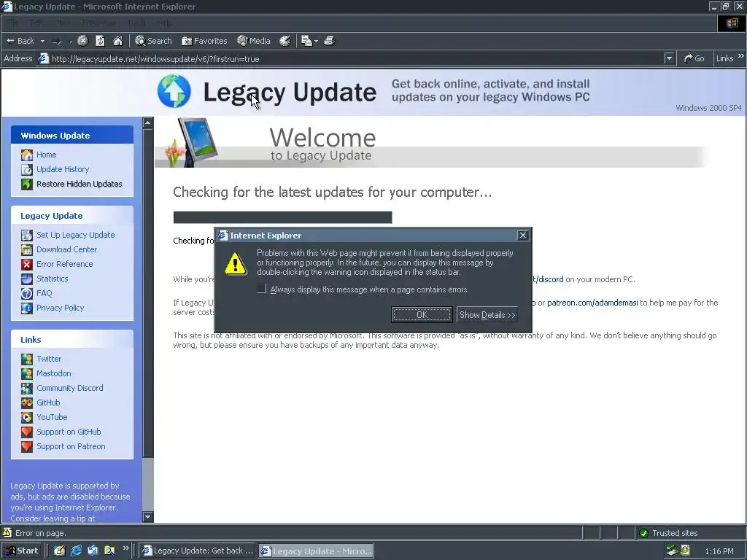Expand the address bar dropdown arrow

tap(670, 58)
